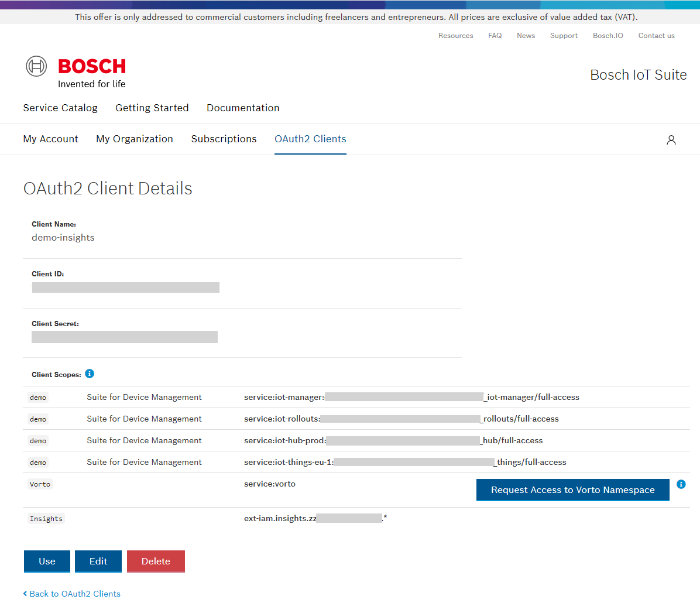
Task: Click the demo tag in iot-rollouts row
Action: coord(38,419)
